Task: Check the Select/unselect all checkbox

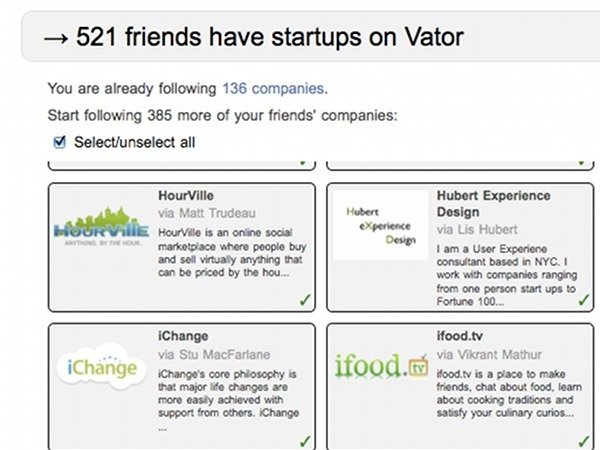Action: pos(60,141)
